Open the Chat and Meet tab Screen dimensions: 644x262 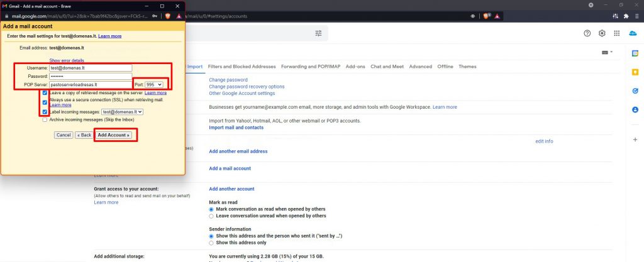click(387, 67)
